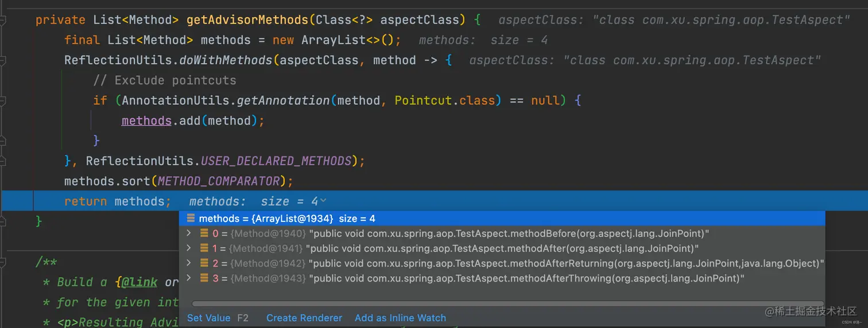This screenshot has width=868, height=328.
Task: Click the F2 shortcut label next to Set Value
Action: pos(243,318)
